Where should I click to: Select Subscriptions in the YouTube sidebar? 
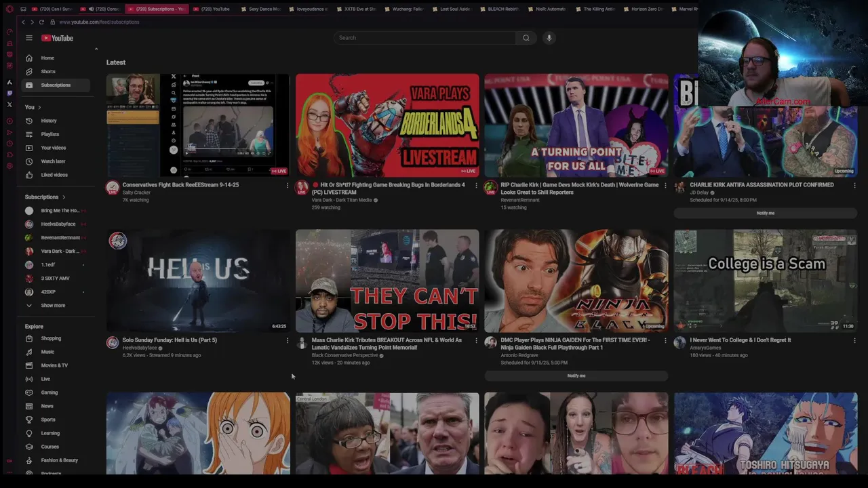pyautogui.click(x=57, y=85)
